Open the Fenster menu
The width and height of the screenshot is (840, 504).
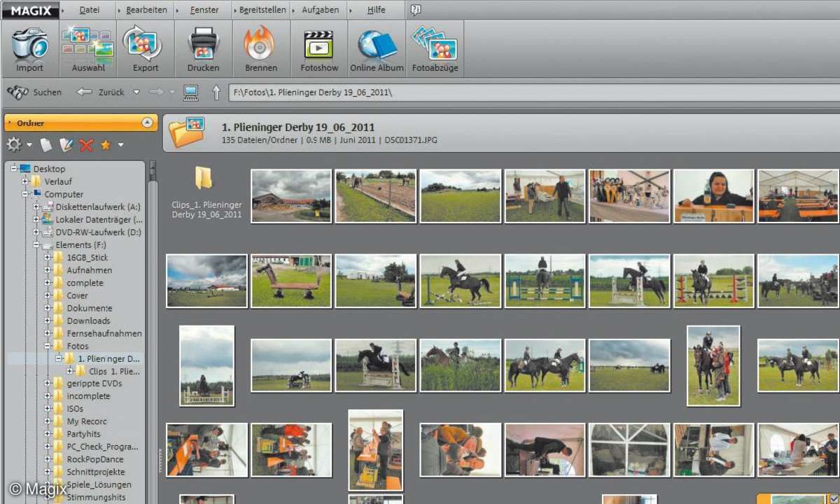(204, 10)
